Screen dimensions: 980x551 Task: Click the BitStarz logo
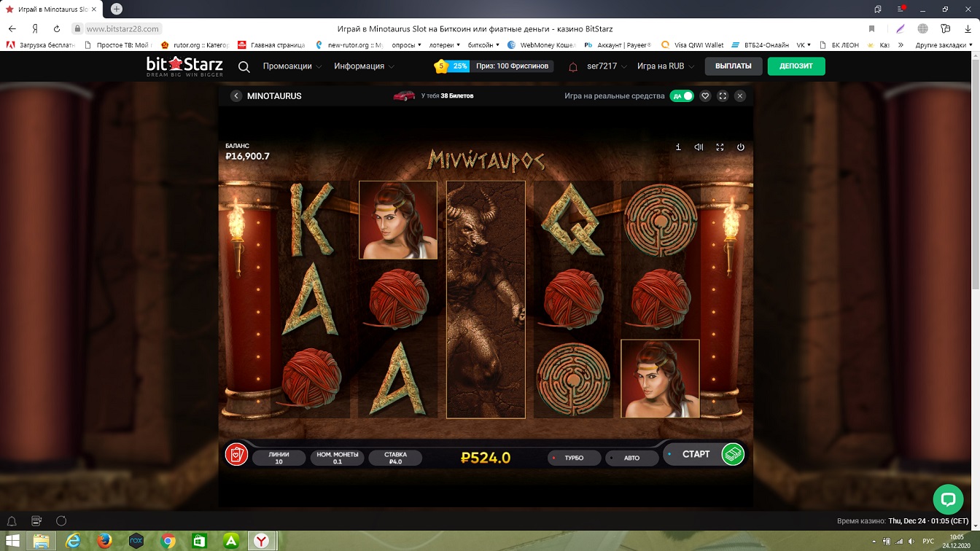click(x=184, y=66)
